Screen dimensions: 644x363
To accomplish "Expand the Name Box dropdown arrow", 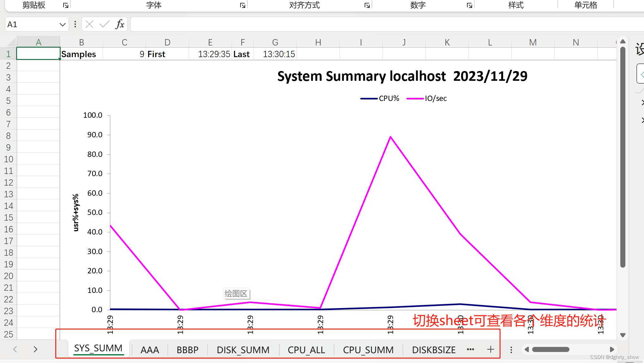I will (62, 25).
